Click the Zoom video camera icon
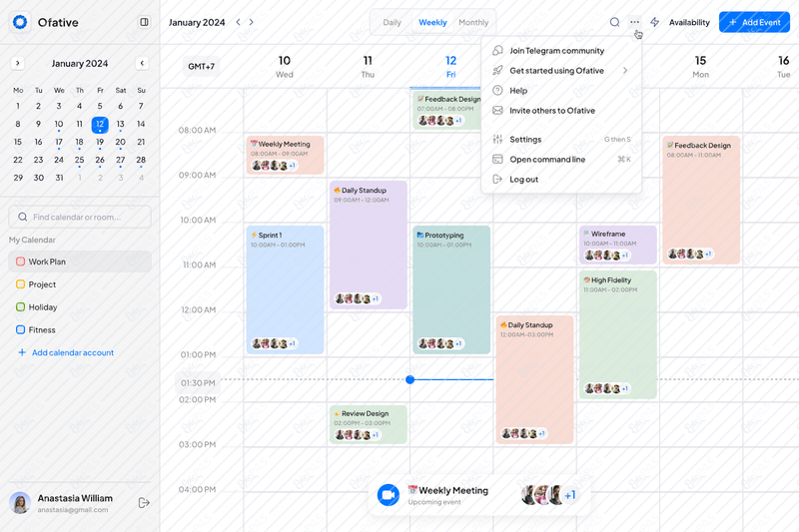 tap(389, 495)
